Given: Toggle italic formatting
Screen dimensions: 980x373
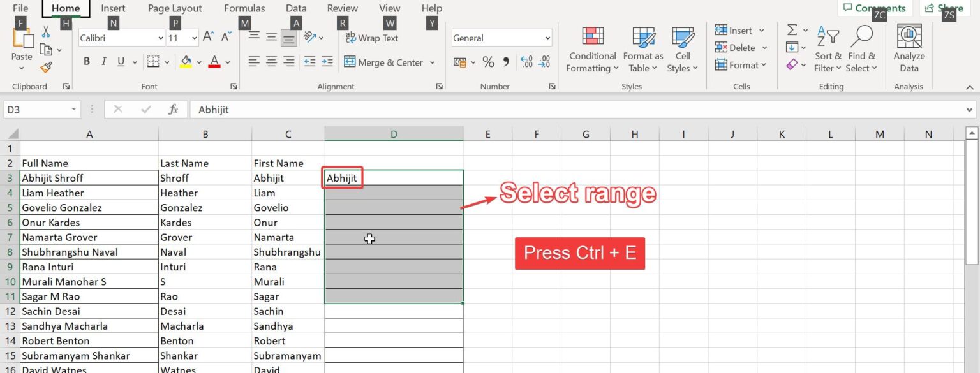Looking at the screenshot, I should click(103, 62).
